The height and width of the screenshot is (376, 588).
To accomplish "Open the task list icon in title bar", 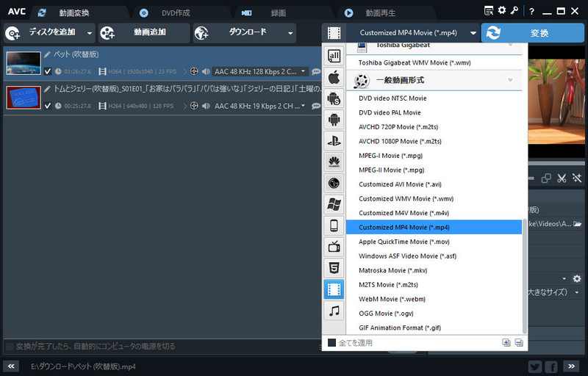I will tap(489, 11).
